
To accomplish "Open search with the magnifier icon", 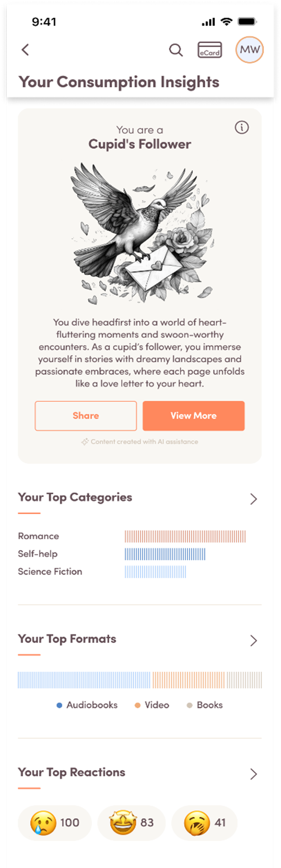I will click(x=176, y=50).
